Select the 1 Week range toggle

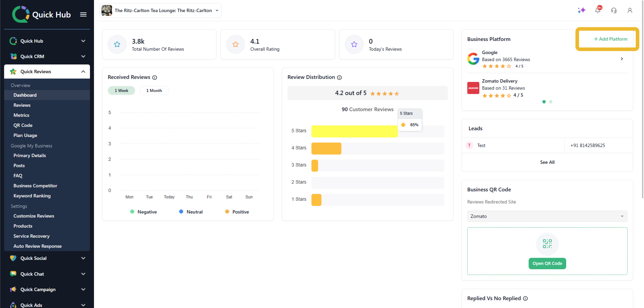121,91
